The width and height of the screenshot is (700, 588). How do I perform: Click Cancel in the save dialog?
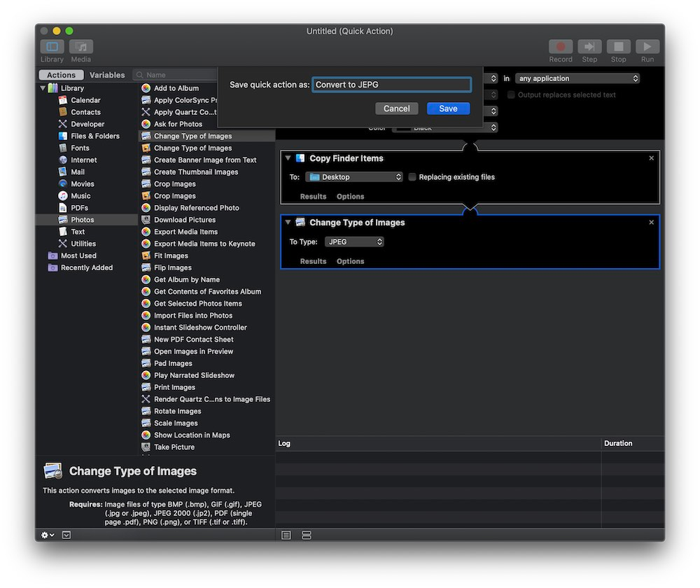396,108
